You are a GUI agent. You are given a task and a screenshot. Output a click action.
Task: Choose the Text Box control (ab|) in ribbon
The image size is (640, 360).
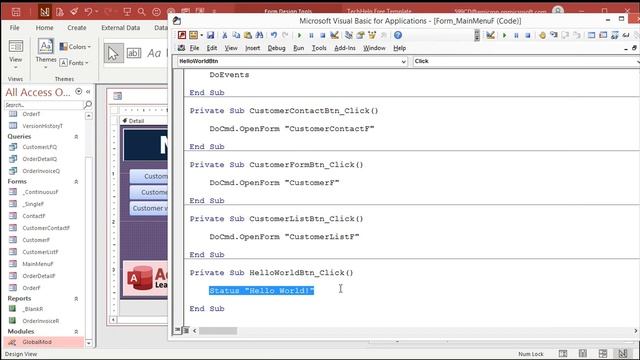[133, 53]
